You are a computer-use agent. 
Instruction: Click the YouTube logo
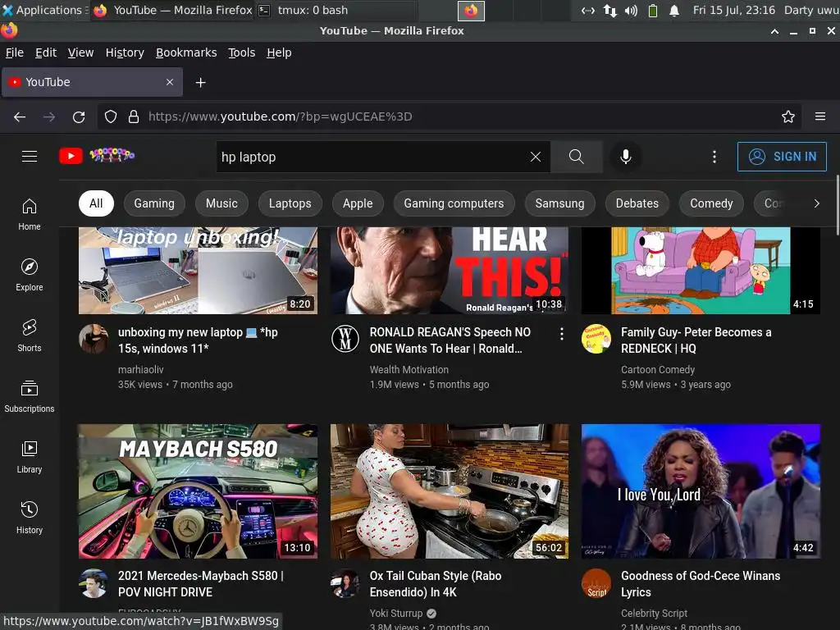click(97, 156)
